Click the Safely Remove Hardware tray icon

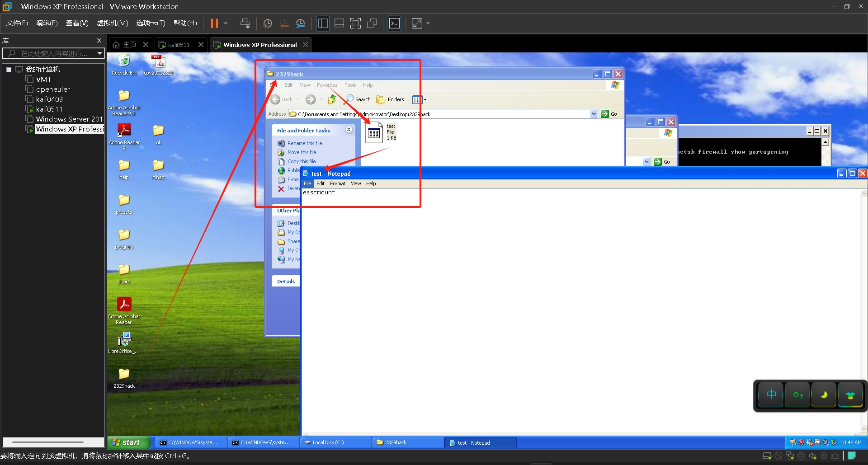point(834,442)
